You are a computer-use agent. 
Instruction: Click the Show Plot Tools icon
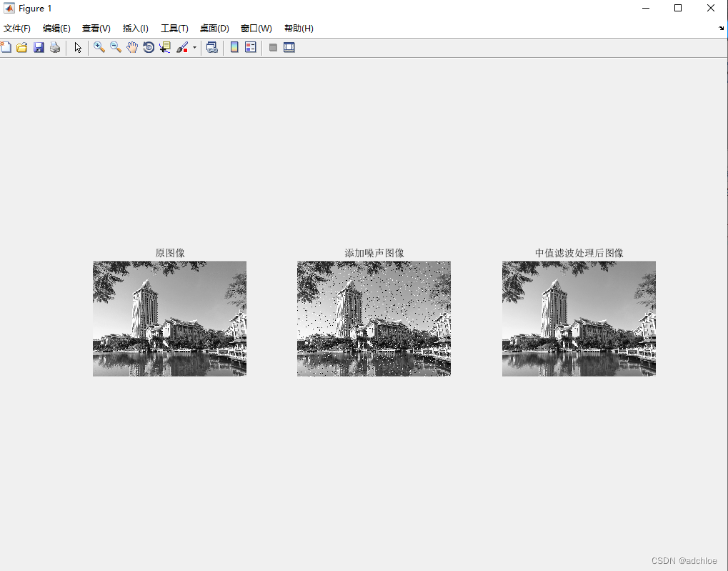point(289,47)
